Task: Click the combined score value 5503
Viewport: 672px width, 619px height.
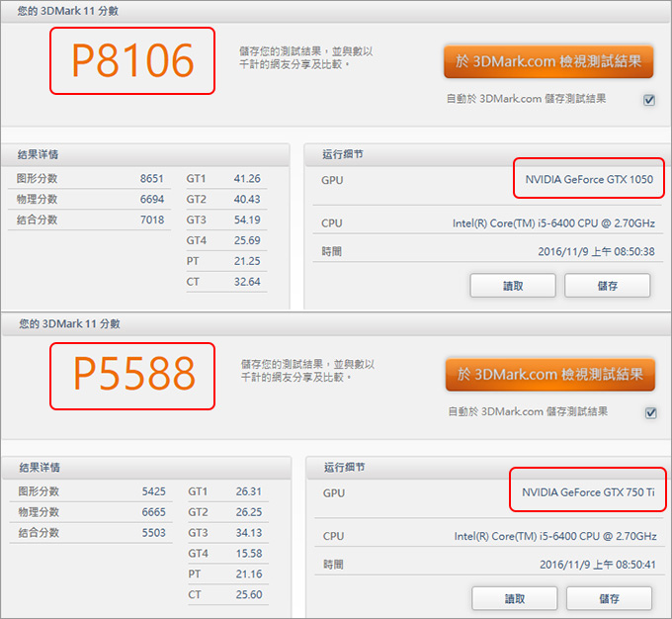Action: pyautogui.click(x=153, y=532)
